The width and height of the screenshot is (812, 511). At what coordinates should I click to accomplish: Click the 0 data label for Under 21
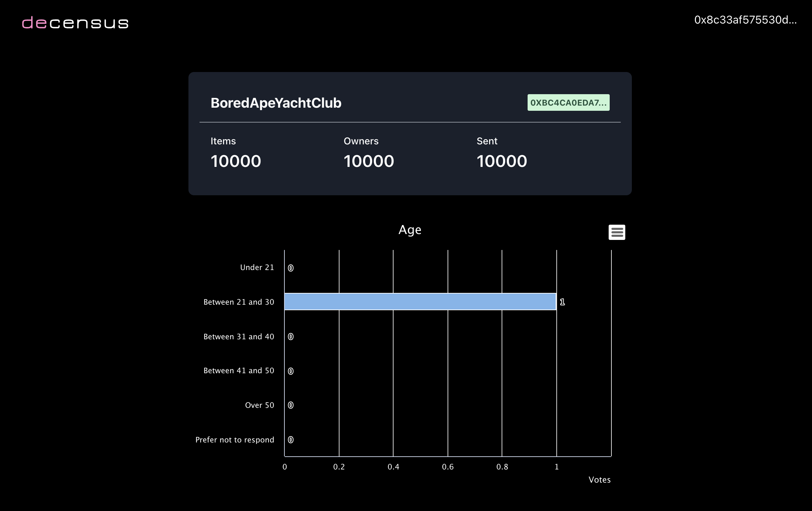click(291, 268)
